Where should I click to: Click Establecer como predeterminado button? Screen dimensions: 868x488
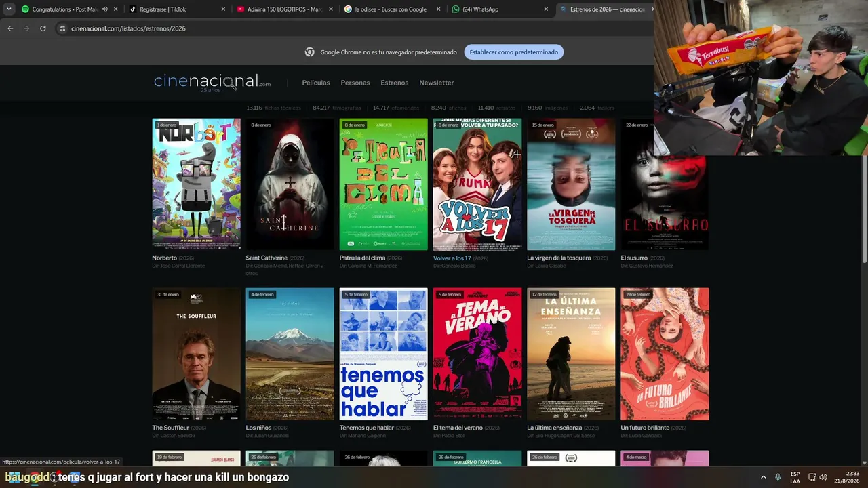coord(514,52)
